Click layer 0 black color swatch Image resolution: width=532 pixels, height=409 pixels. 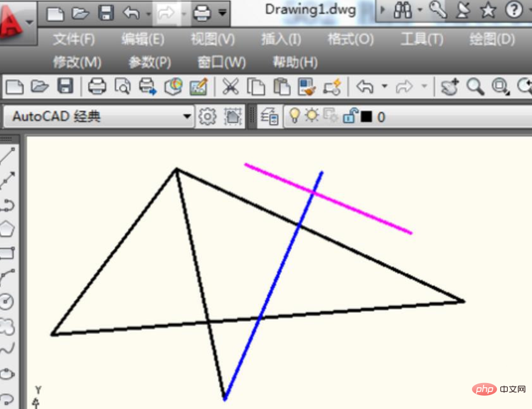click(366, 117)
